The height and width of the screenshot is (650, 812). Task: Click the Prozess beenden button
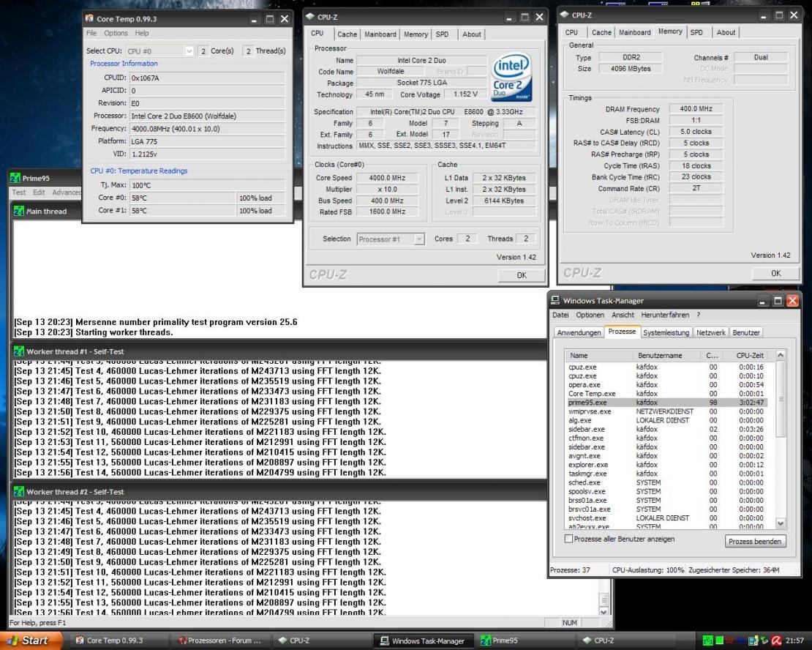pyautogui.click(x=755, y=541)
